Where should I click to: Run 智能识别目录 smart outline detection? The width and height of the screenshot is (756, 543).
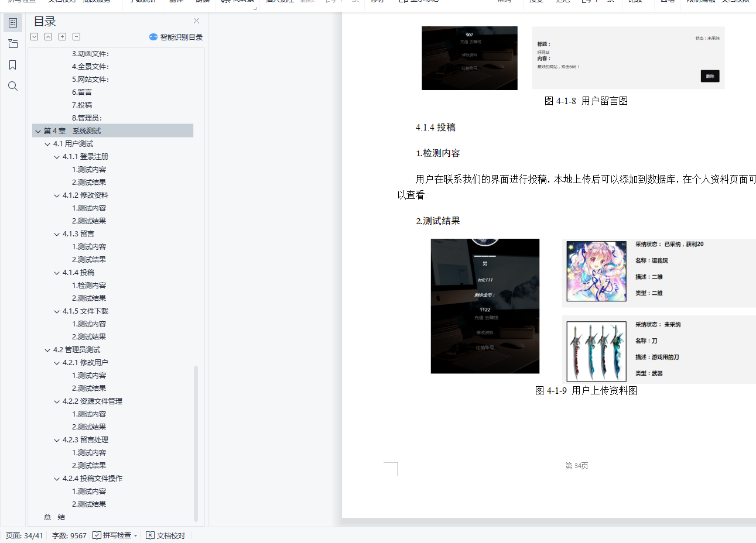point(176,37)
